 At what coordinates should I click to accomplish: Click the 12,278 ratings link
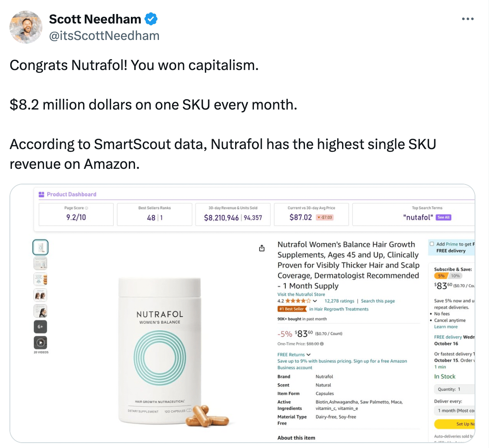(x=339, y=301)
